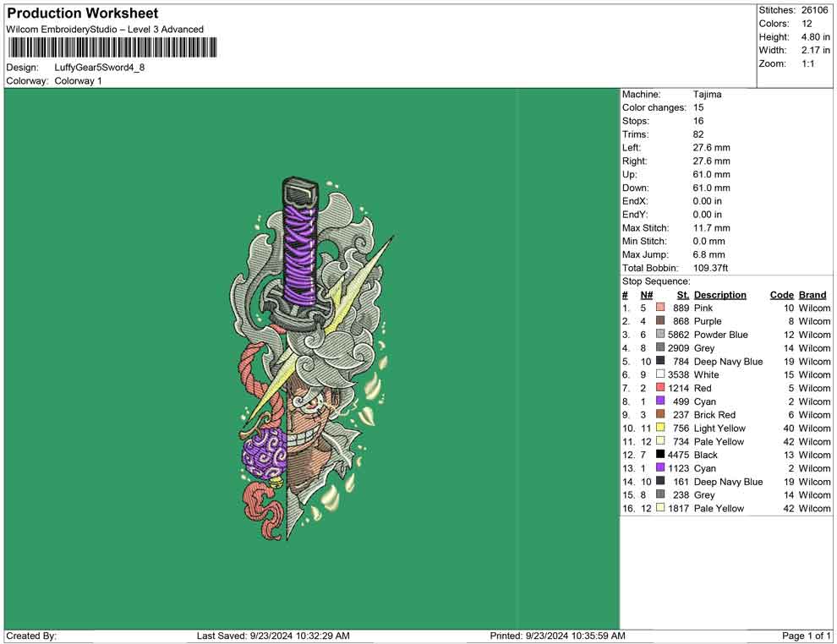
Task: Click the Pink color swatch in stop 1
Action: tap(660, 308)
